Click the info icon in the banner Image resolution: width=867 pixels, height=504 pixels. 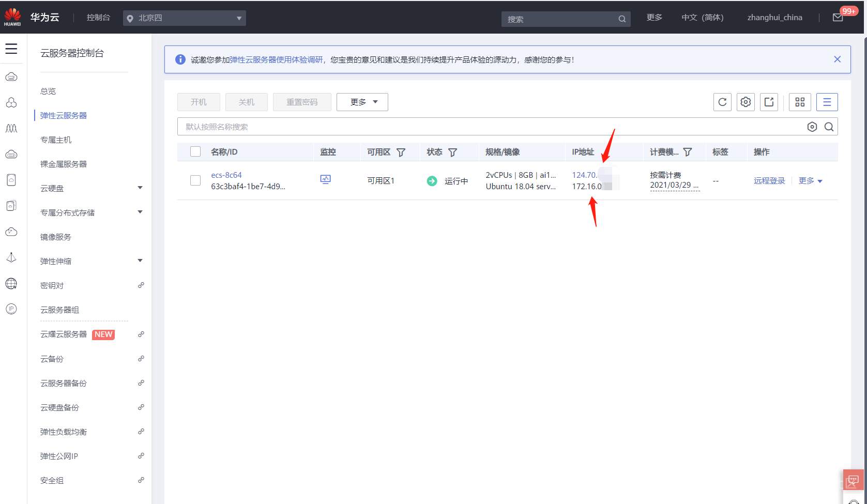(x=180, y=59)
